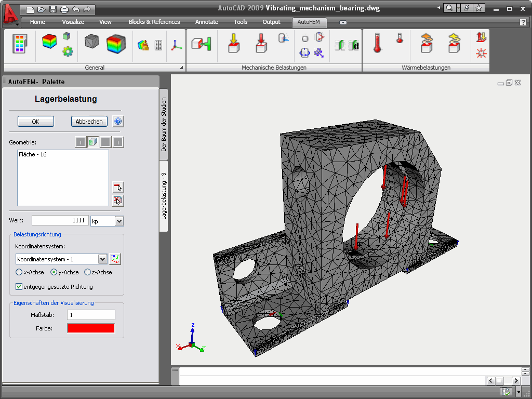
Task: Select the x-Achse radio button
Action: [x=19, y=272]
